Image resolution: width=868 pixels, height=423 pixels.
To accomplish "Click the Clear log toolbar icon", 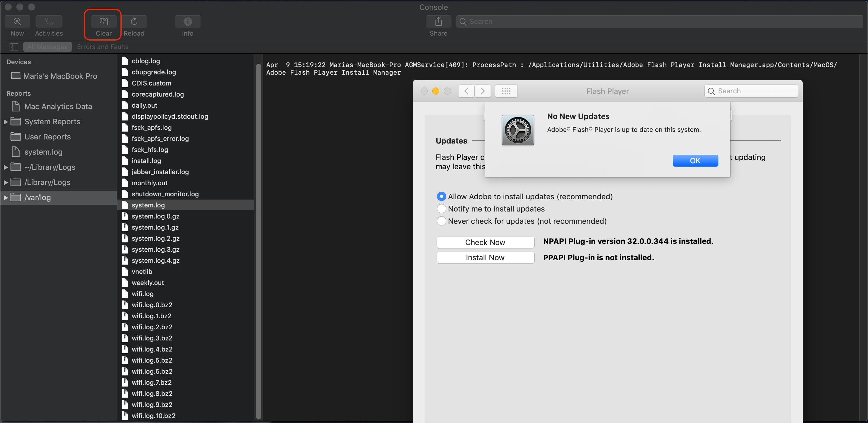I will coord(104,22).
